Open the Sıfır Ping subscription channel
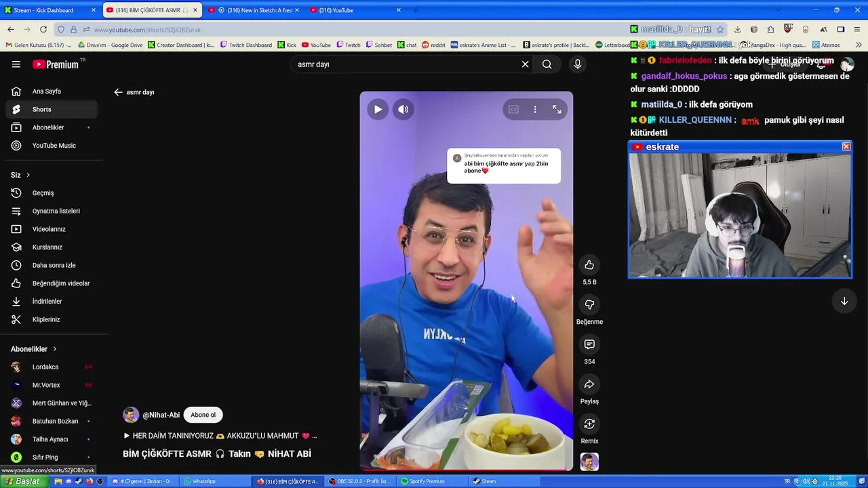The image size is (868, 488). (51, 457)
